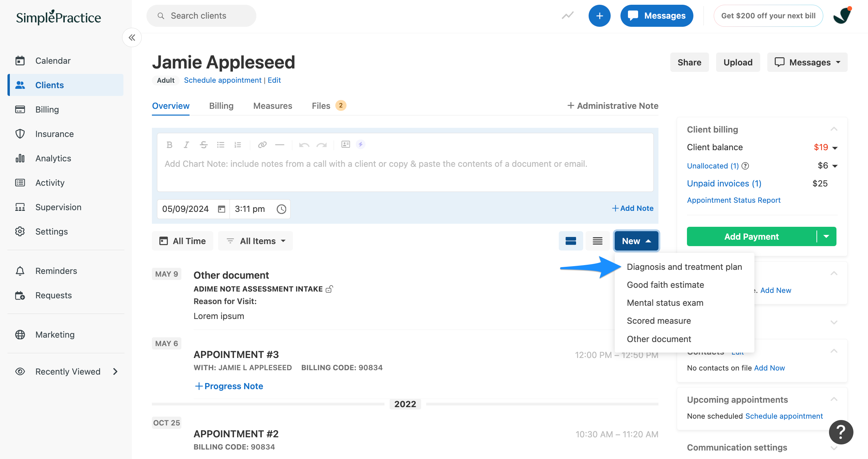
Task: Click the Upload button
Action: pos(738,62)
